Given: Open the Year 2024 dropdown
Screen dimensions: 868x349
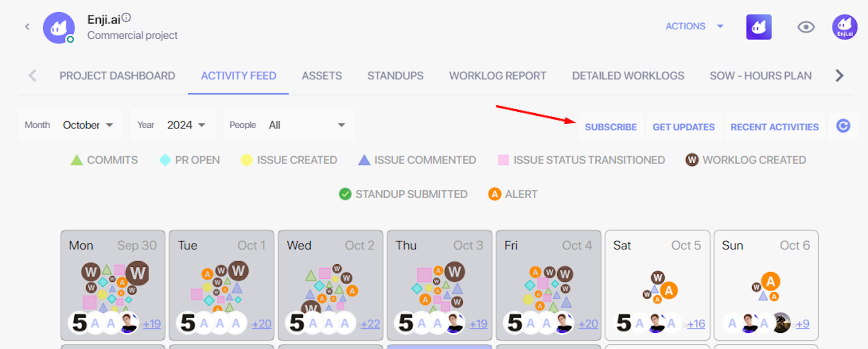Looking at the screenshot, I should tap(173, 125).
